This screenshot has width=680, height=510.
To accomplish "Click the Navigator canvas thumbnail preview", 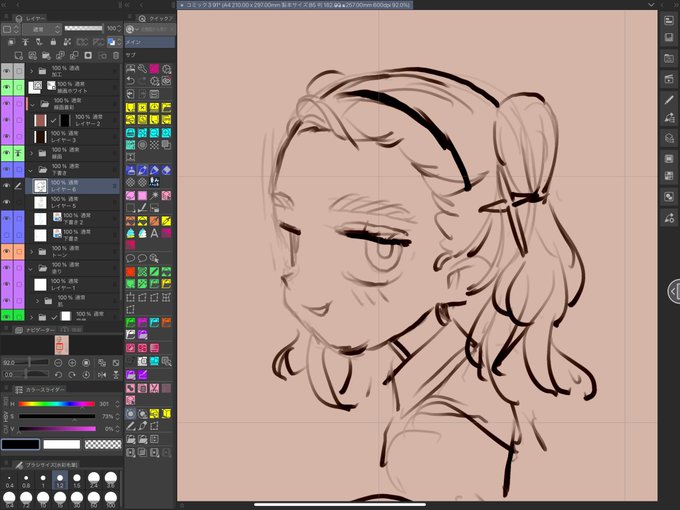I will 62,345.
